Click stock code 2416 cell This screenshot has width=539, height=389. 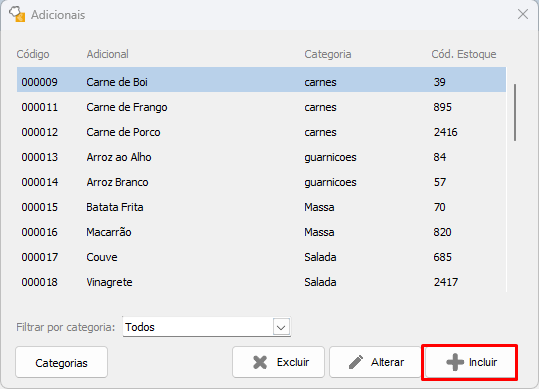point(446,132)
